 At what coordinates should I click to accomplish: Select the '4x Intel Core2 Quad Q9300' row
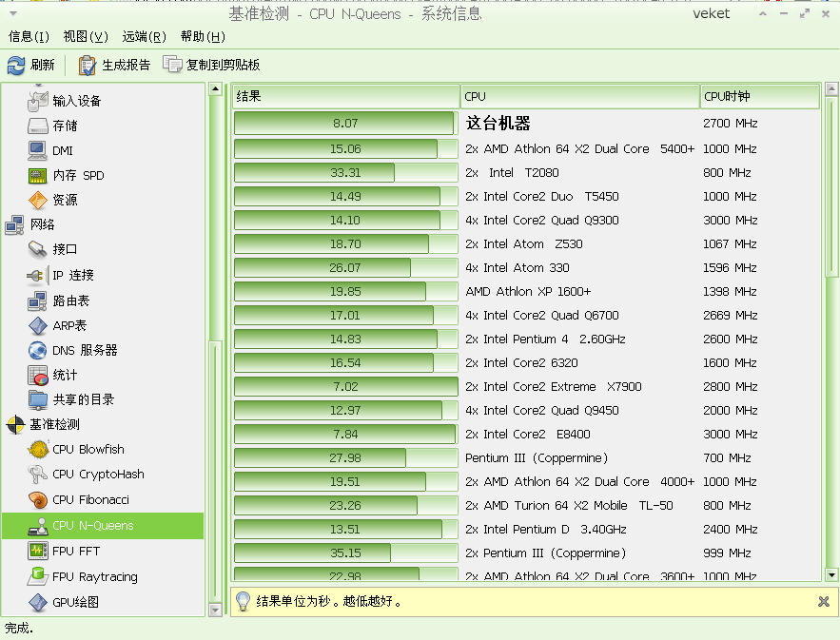527,220
